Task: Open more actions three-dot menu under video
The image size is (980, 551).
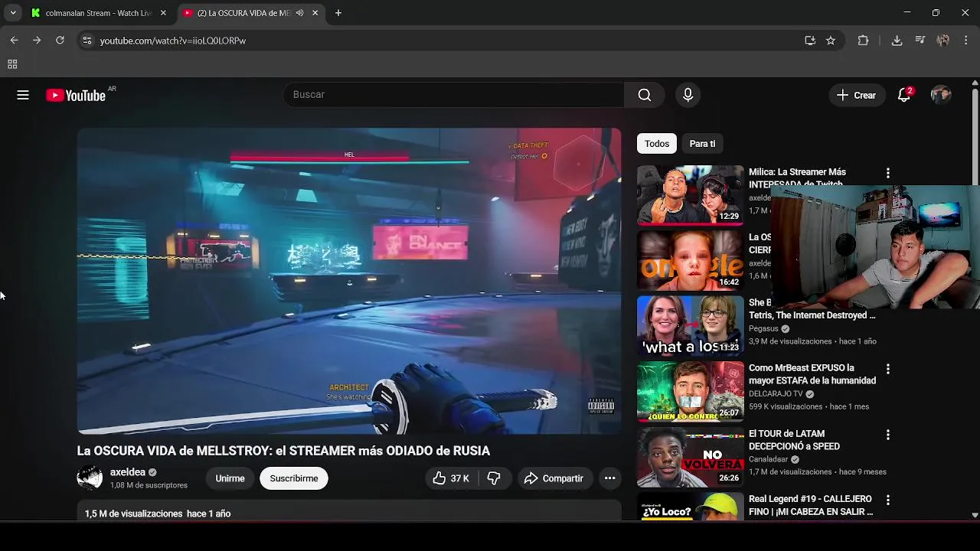Action: pos(609,478)
